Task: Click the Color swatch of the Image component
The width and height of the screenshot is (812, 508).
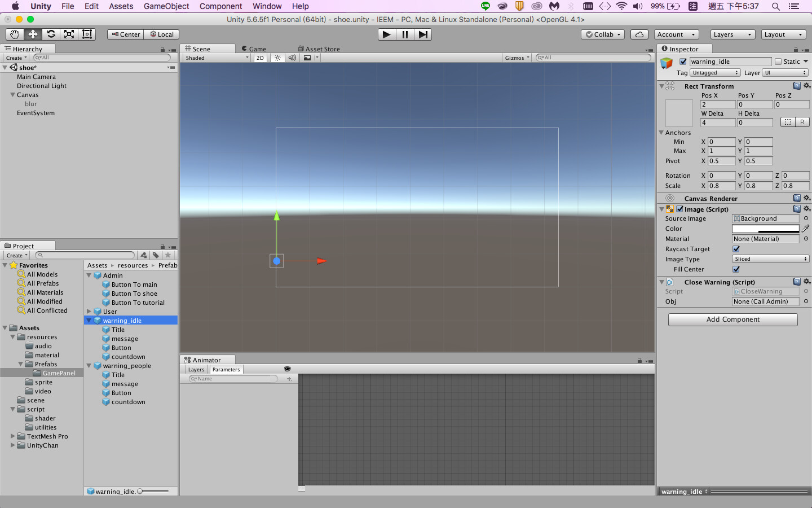Action: pos(765,229)
